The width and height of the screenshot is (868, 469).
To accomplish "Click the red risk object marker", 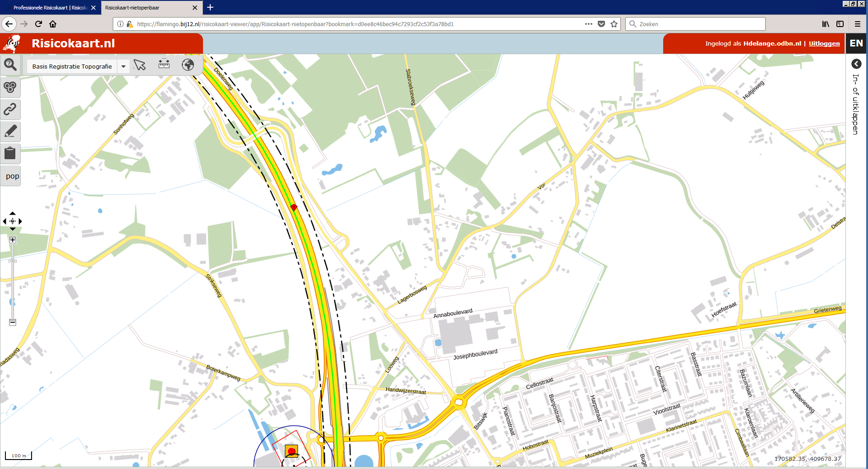I will pos(291,451).
